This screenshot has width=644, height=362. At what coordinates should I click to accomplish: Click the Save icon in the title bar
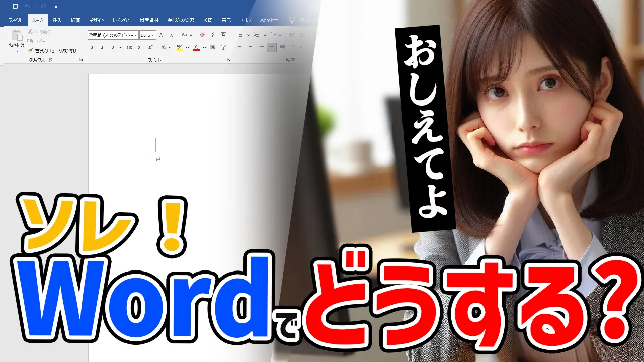click(15, 7)
